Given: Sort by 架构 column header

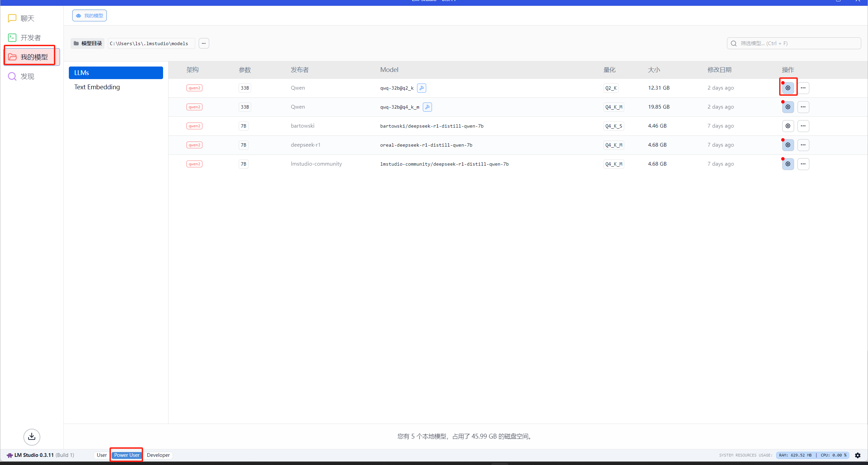Looking at the screenshot, I should tap(193, 70).
